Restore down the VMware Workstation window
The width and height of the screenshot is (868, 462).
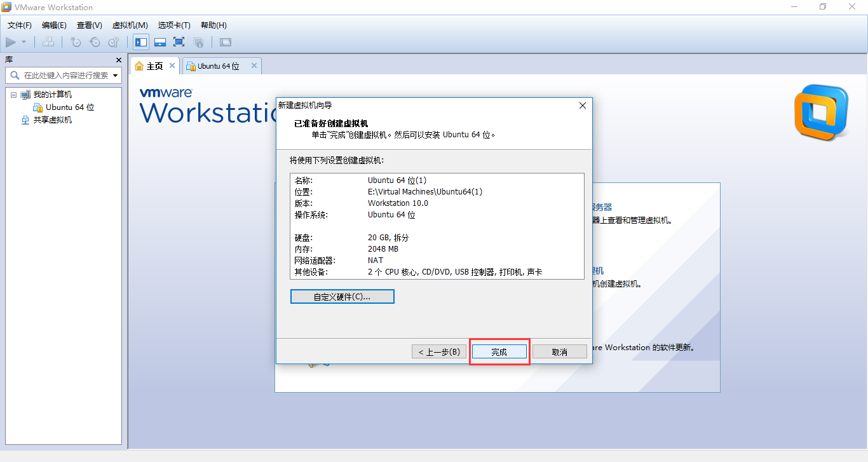[x=824, y=7]
